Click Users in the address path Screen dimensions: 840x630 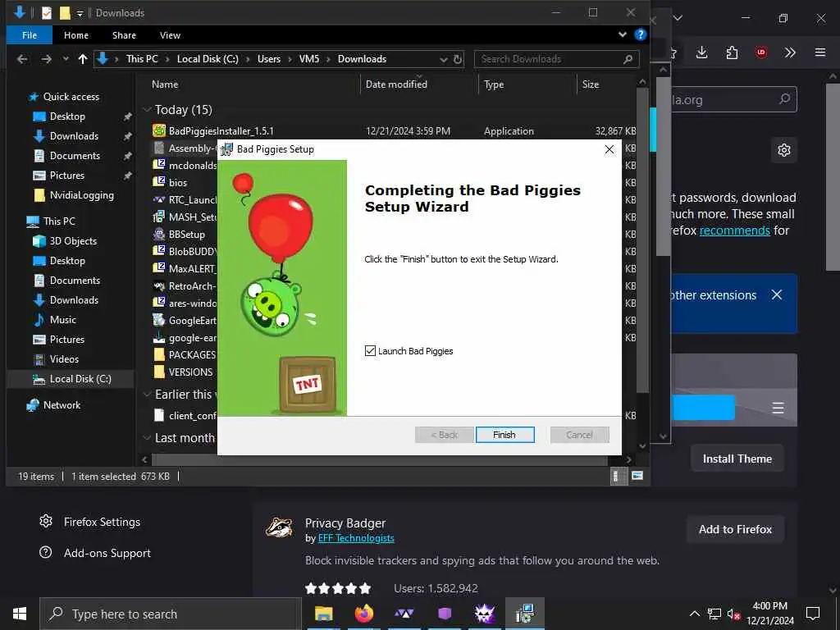point(269,59)
